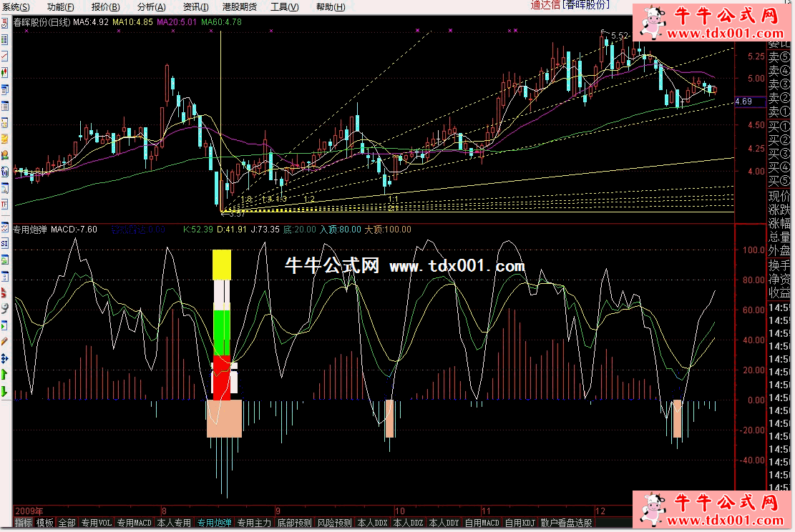Select the 本人DDY indicator tab

tap(444, 523)
